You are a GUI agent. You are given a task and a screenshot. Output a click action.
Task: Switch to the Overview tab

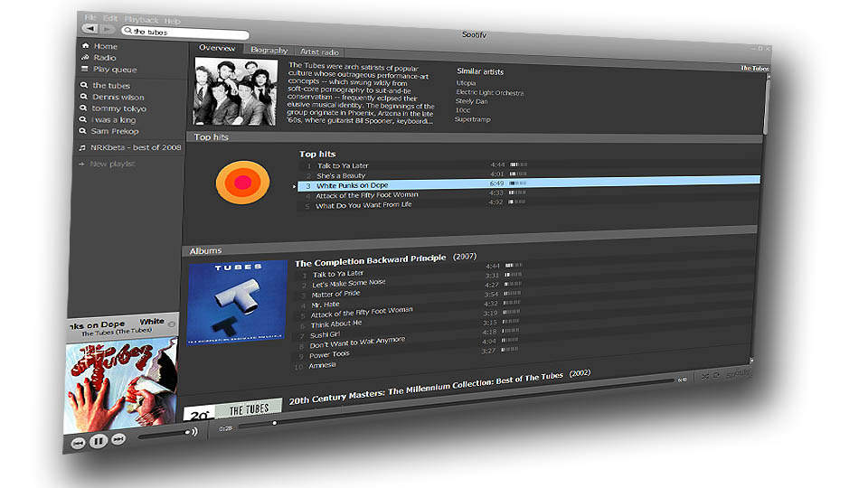coord(217,48)
